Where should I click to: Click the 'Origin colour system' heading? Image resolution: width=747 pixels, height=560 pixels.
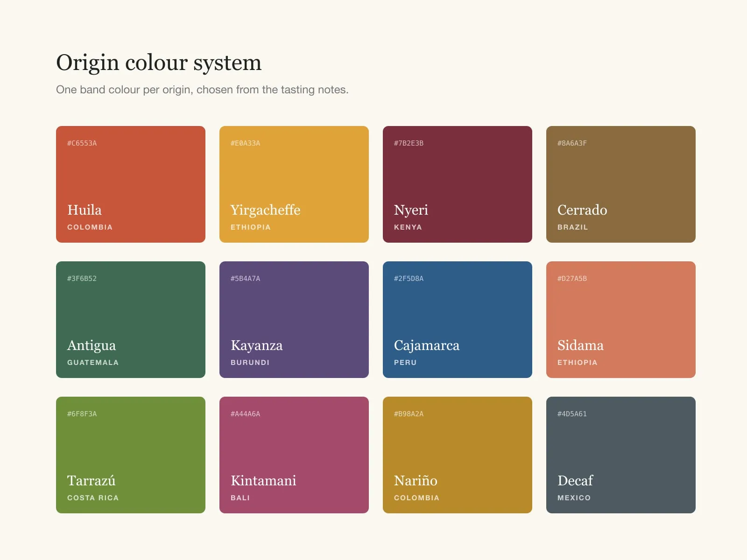click(159, 63)
